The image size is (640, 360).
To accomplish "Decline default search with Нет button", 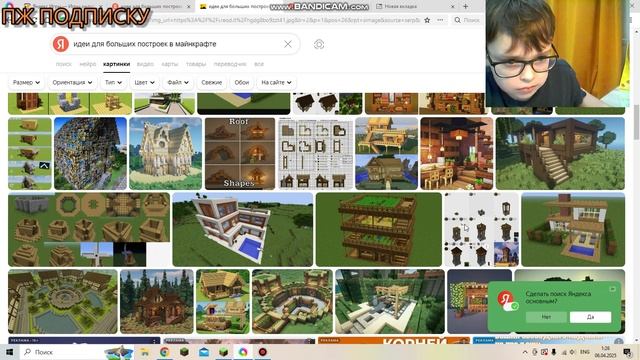I will coord(546,317).
